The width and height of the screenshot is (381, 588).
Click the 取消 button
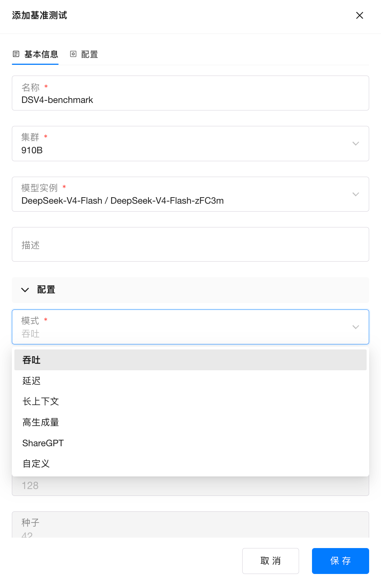[270, 561]
